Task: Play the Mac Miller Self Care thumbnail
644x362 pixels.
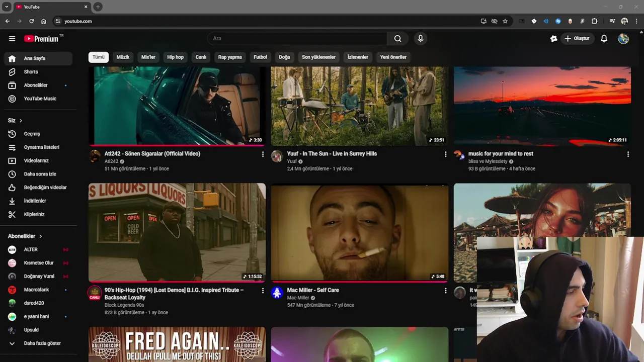Action: 360,232
